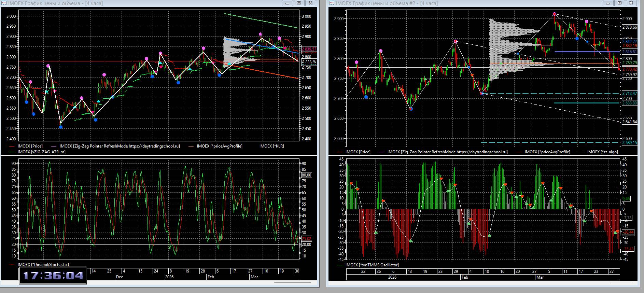This screenshot has width=644, height=293.
Task: Select the IMOEX [*KLR] legend entry
Action: pos(271,146)
